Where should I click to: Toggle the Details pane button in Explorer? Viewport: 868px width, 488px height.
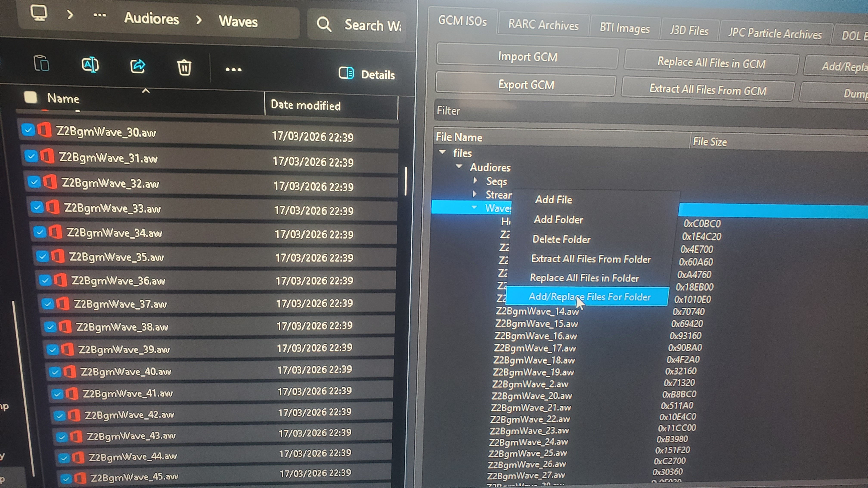click(367, 74)
